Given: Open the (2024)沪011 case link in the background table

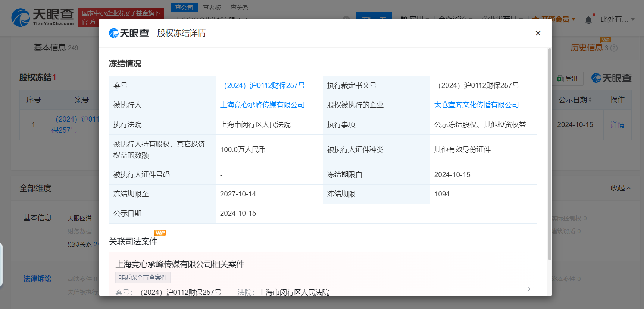Looking at the screenshot, I should pyautogui.click(x=75, y=124).
